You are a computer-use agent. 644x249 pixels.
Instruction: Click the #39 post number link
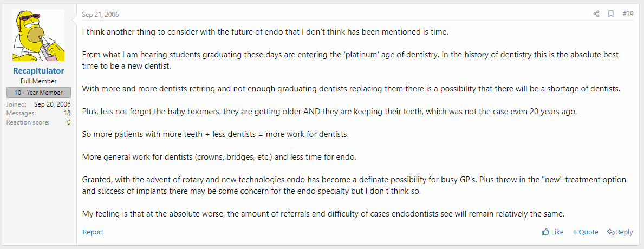[x=628, y=14]
